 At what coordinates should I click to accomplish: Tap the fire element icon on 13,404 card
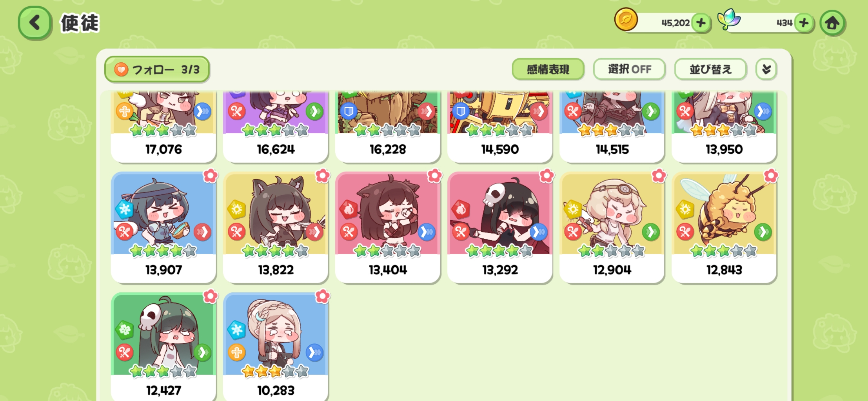[349, 209]
